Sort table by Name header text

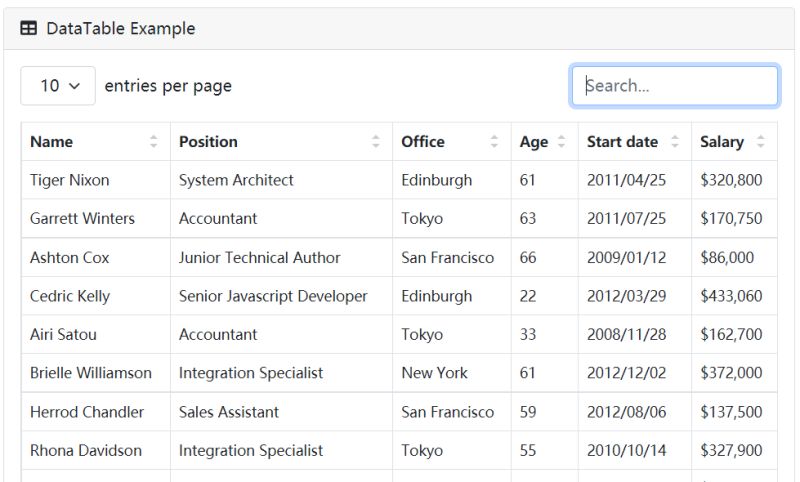pyautogui.click(x=52, y=142)
